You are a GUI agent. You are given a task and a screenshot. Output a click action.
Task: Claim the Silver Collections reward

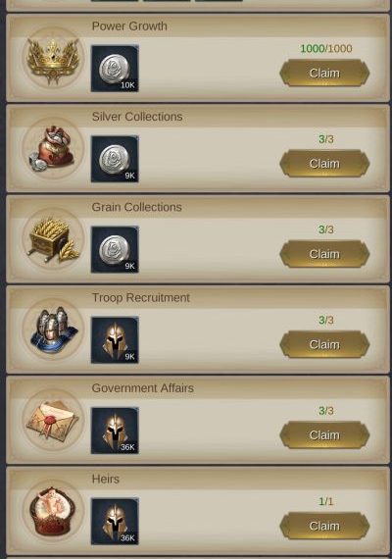[324, 164]
